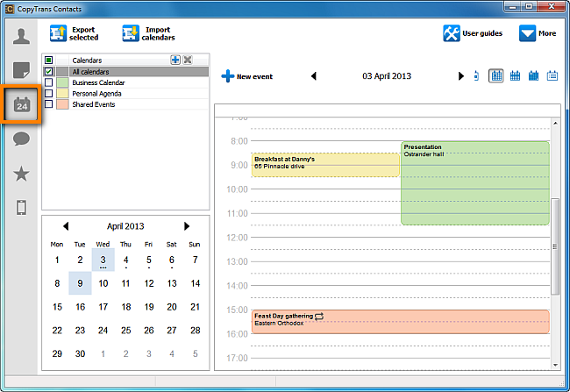Click the schedule scrollbar down arrow

(x=555, y=365)
